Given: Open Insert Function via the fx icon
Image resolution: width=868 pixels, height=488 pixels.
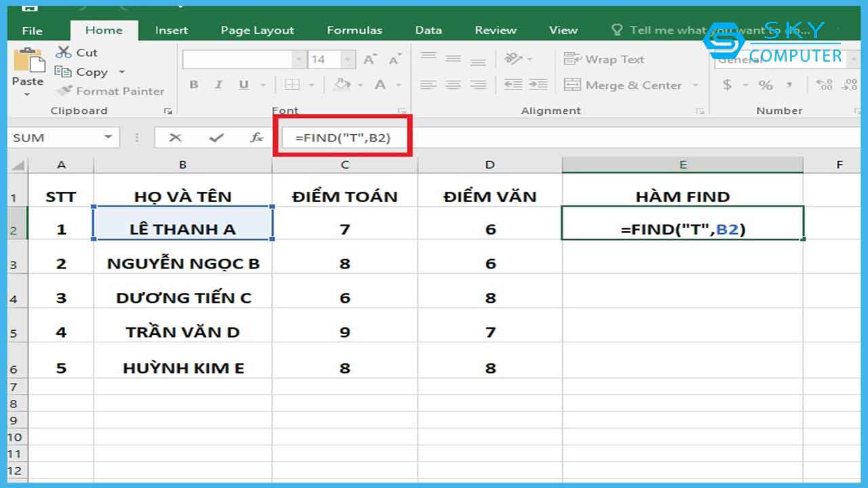Looking at the screenshot, I should tap(256, 138).
